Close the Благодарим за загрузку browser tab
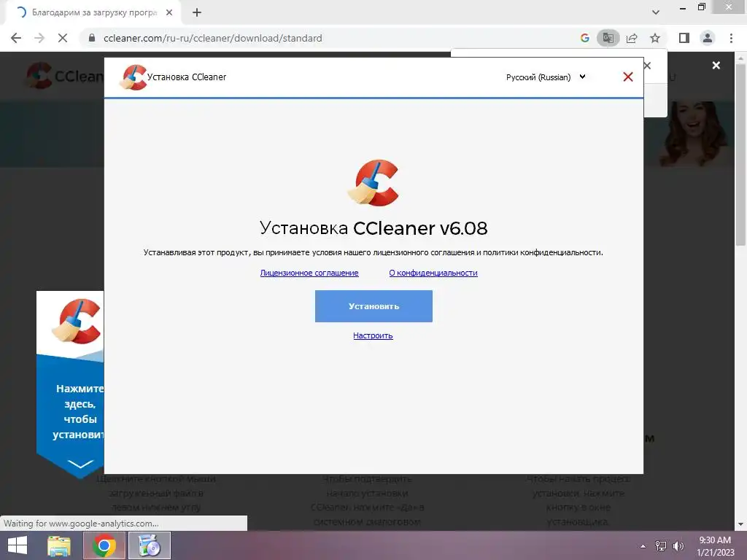The height and width of the screenshot is (560, 747). pos(169,13)
